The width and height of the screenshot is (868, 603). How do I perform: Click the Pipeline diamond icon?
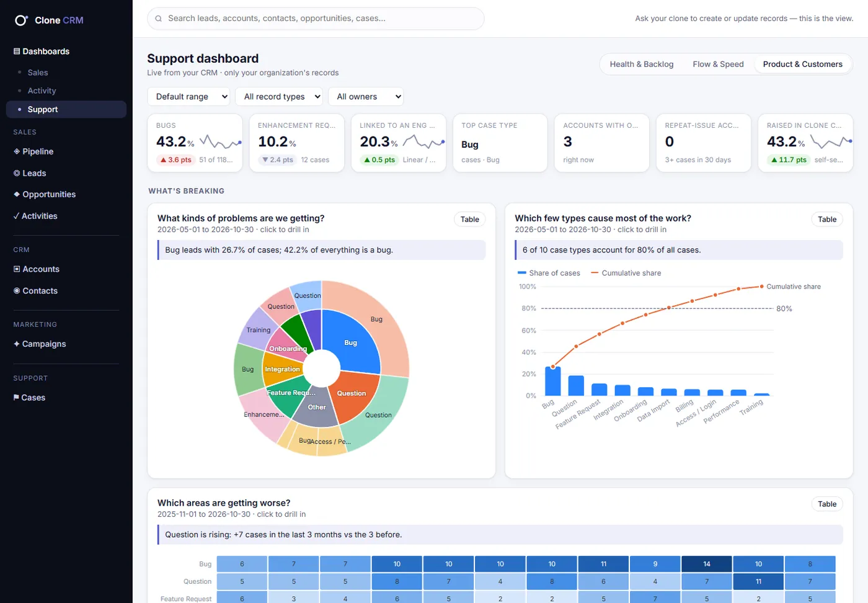[x=17, y=151]
